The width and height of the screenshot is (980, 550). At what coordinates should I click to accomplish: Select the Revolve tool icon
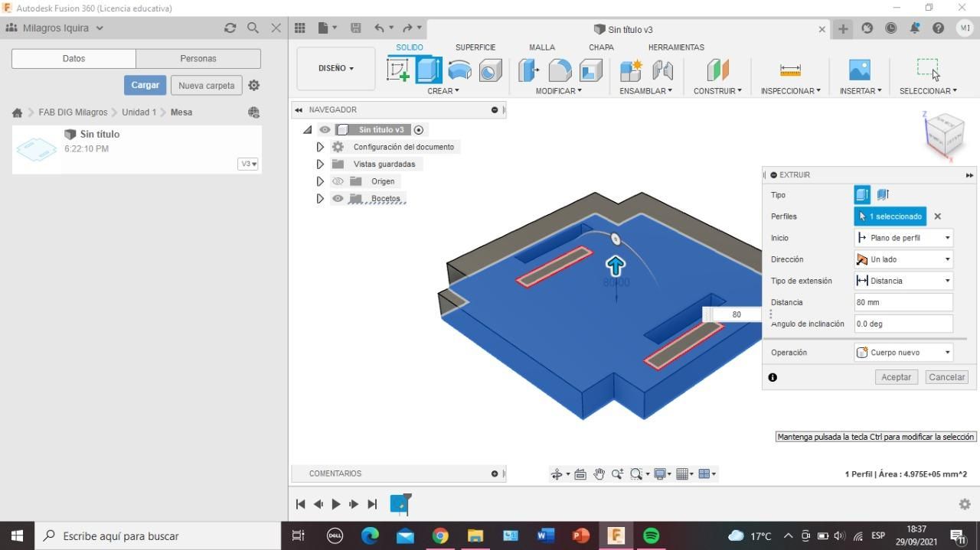tap(459, 70)
